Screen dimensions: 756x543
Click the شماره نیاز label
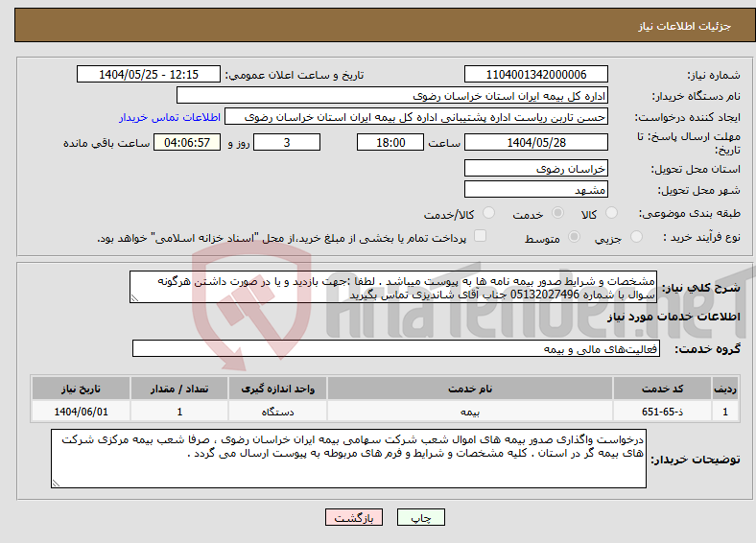tap(714, 75)
